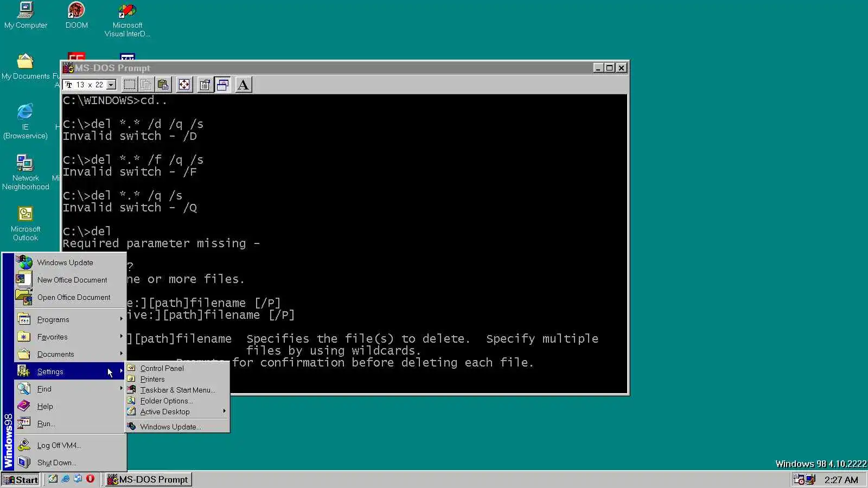Click Windows Update at top of Start menu
Viewport: 868px width, 488px height.
pyautogui.click(x=70, y=262)
